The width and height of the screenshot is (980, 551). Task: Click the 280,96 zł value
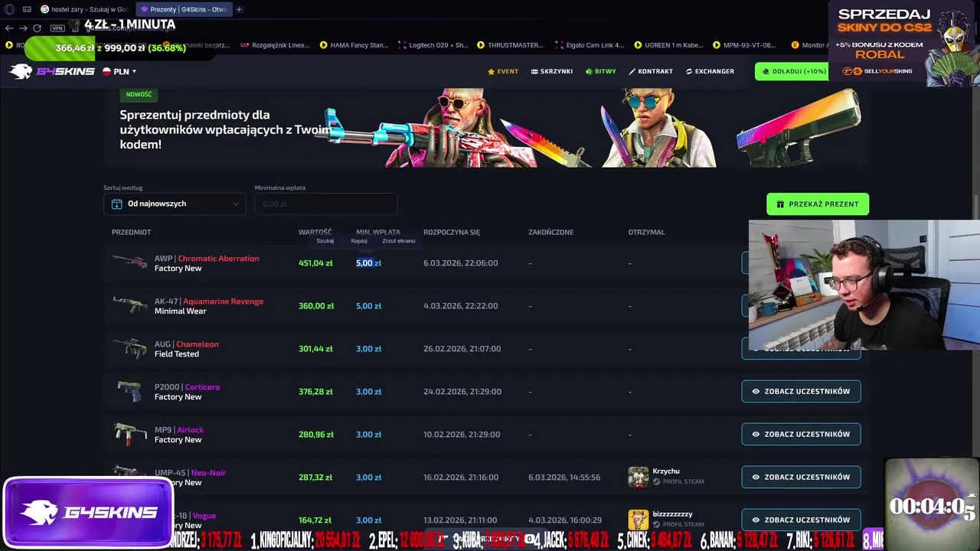tap(316, 435)
